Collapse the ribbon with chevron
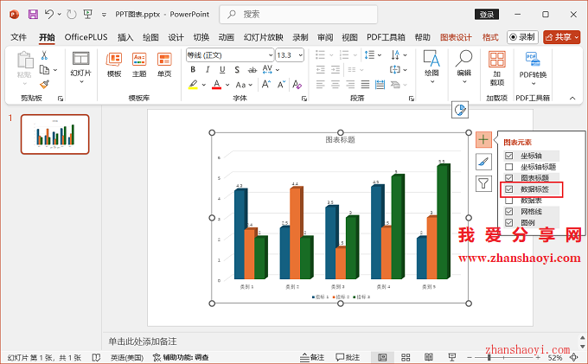Image resolution: width=588 pixels, height=364 pixels. 572,99
